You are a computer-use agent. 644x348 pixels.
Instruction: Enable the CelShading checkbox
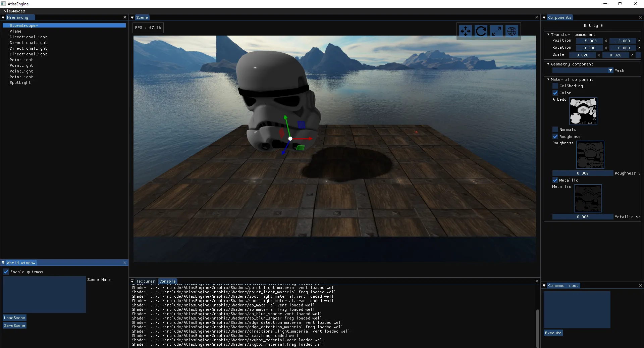[x=555, y=86]
